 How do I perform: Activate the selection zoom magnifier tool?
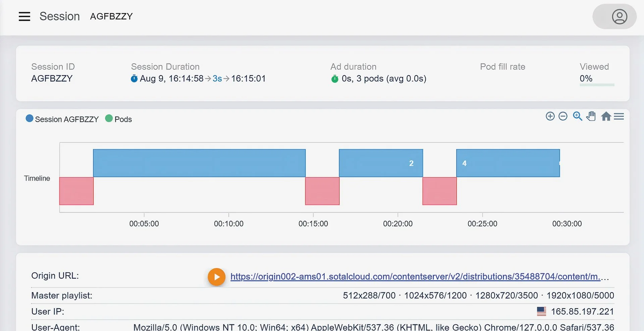(x=577, y=116)
